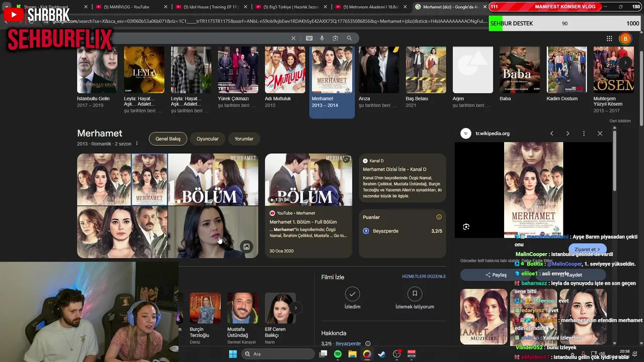644x362 pixels.
Task: Open Spotify from the taskbar
Action: point(338,354)
